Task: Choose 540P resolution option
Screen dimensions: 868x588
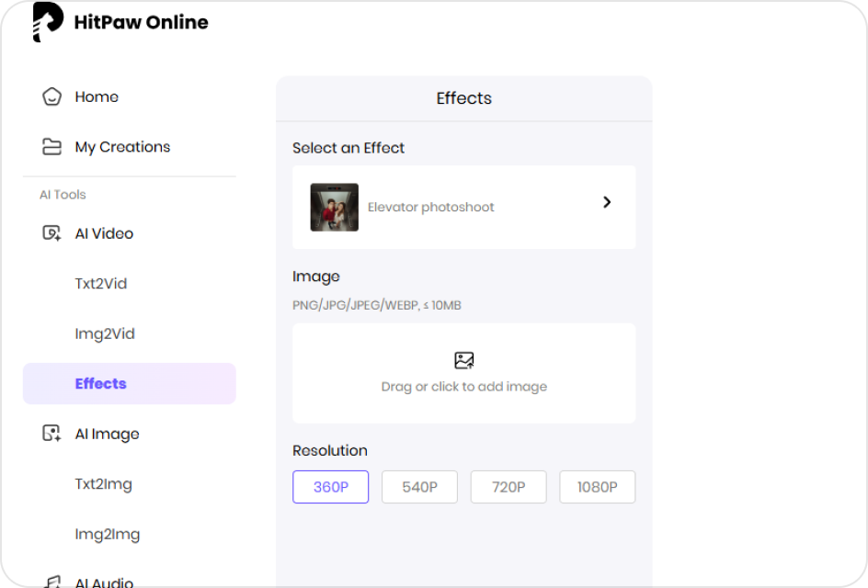Action: 419,487
